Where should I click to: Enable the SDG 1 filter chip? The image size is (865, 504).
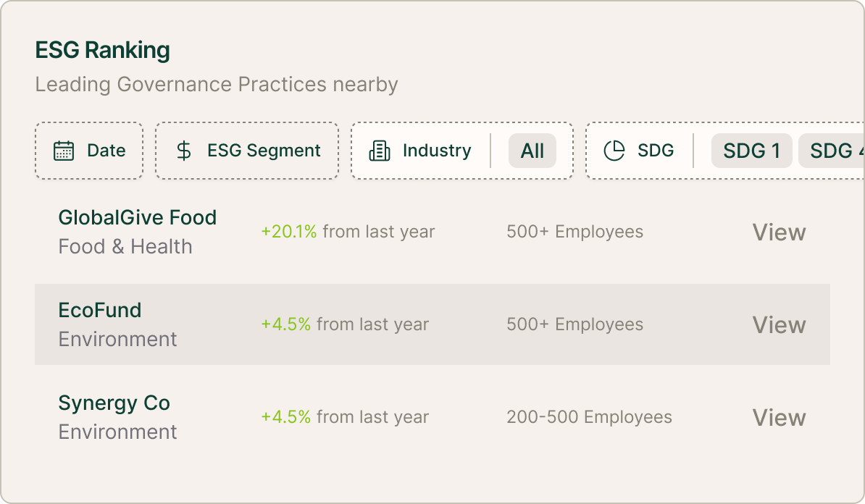click(x=751, y=151)
